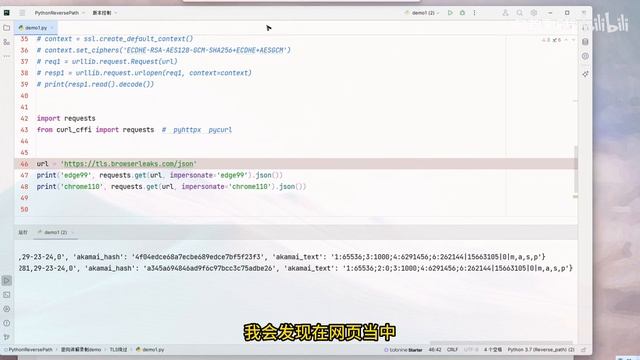Open the https://tls.browserleaks.com/json URL link

tap(129, 164)
